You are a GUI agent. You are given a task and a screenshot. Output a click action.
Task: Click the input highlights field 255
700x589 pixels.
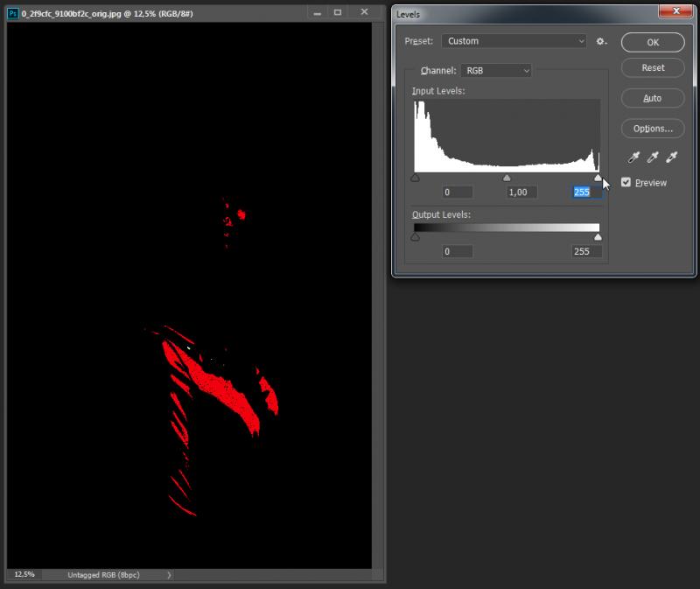point(586,193)
